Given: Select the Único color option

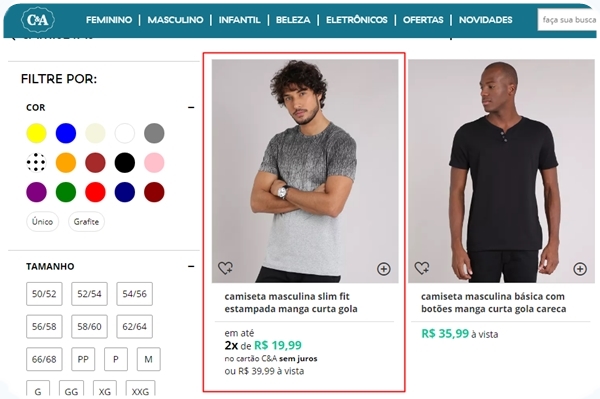Looking at the screenshot, I should click(x=42, y=221).
